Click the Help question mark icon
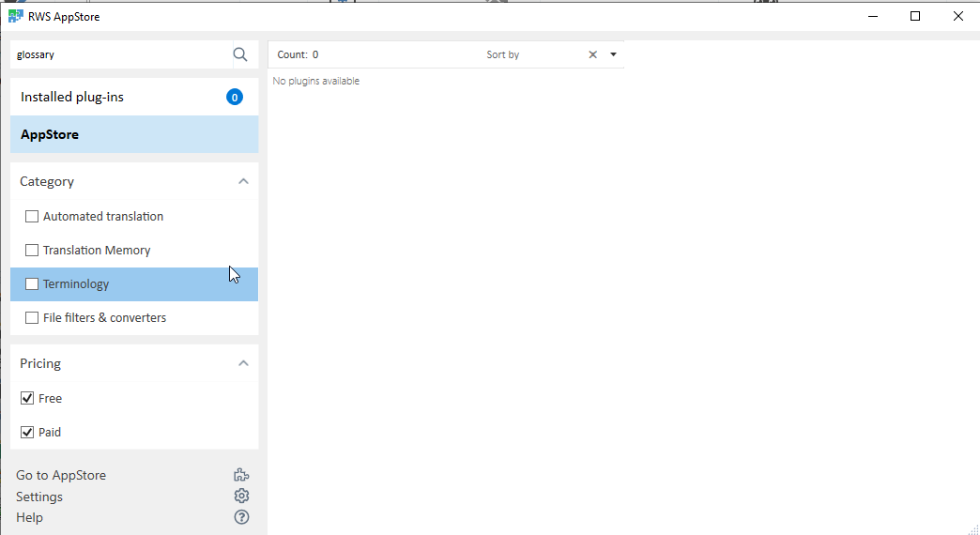 coord(241,517)
